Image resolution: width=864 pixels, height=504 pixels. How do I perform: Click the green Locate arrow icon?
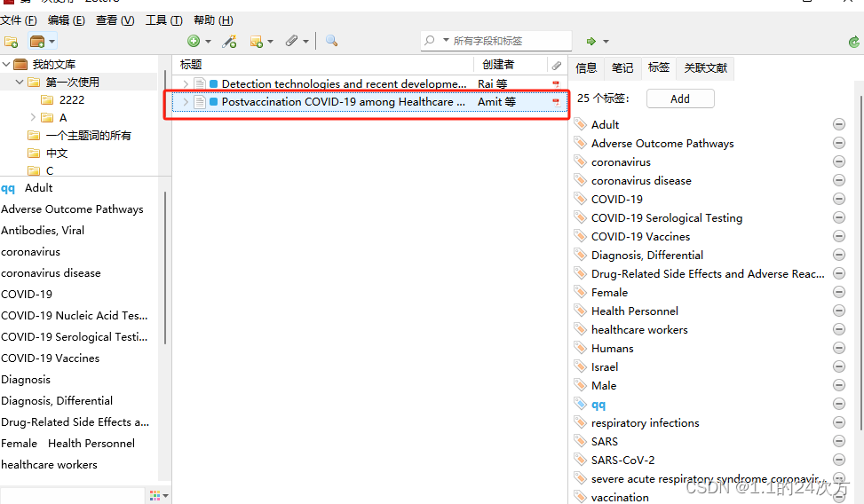click(591, 42)
